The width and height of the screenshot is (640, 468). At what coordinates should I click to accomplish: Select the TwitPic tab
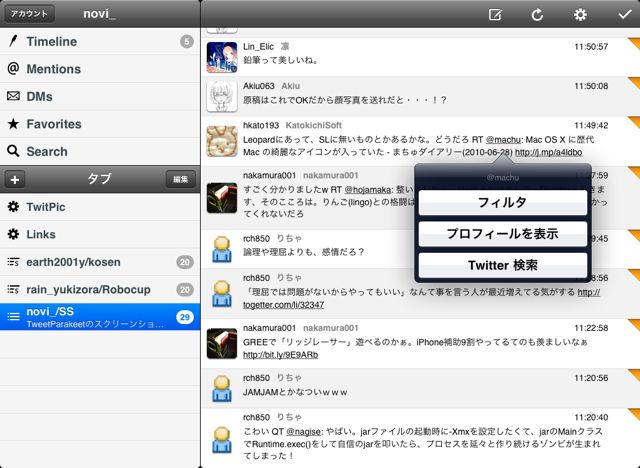click(x=100, y=207)
